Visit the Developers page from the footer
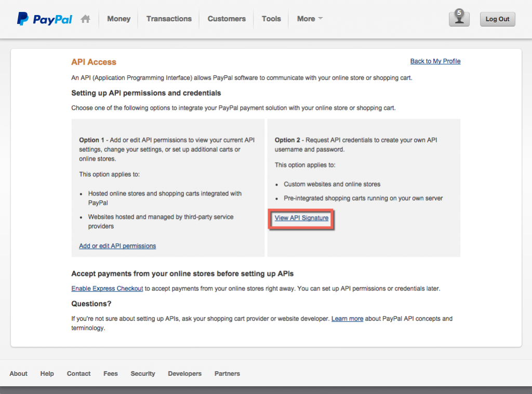 (184, 374)
